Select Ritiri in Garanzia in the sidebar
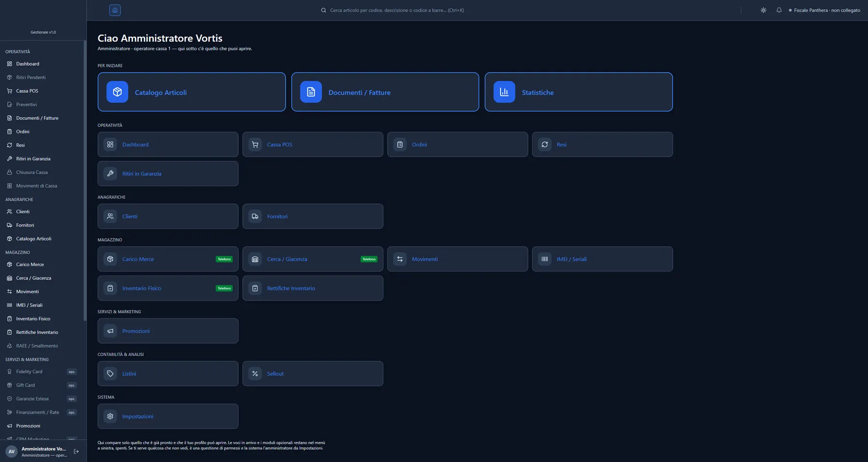 42,158
